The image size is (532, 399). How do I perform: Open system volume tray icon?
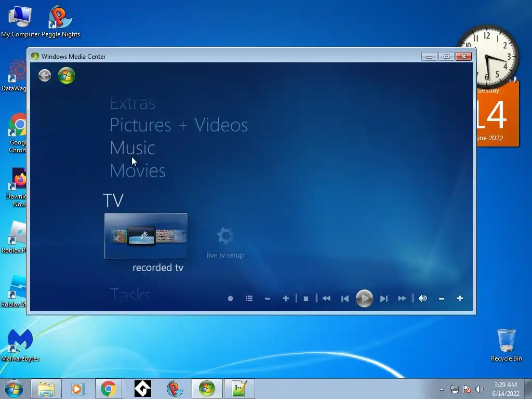coord(479,389)
